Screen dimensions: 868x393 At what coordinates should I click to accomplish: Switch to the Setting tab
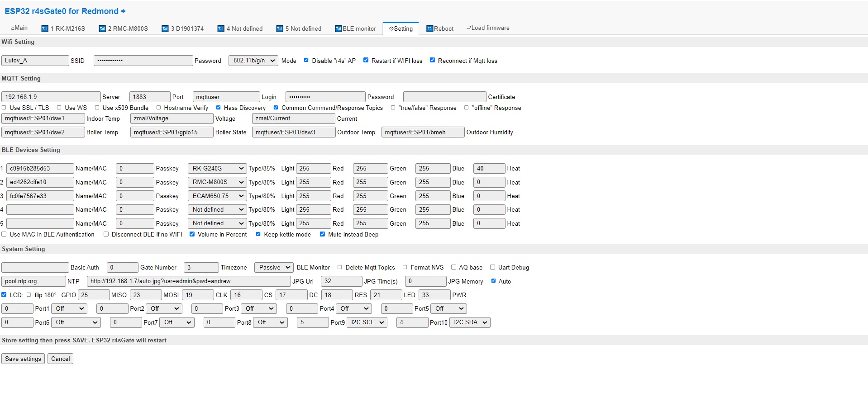401,28
